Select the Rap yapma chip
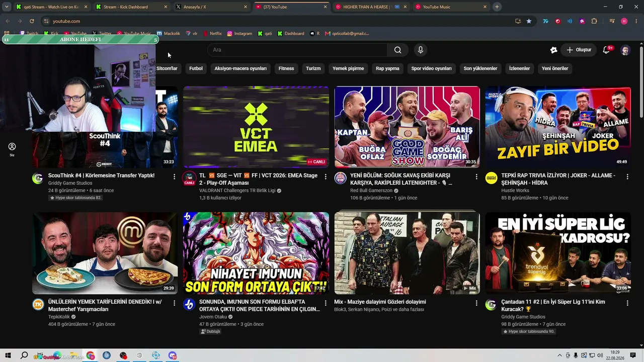Screen dimensions: 644x362 387,68
